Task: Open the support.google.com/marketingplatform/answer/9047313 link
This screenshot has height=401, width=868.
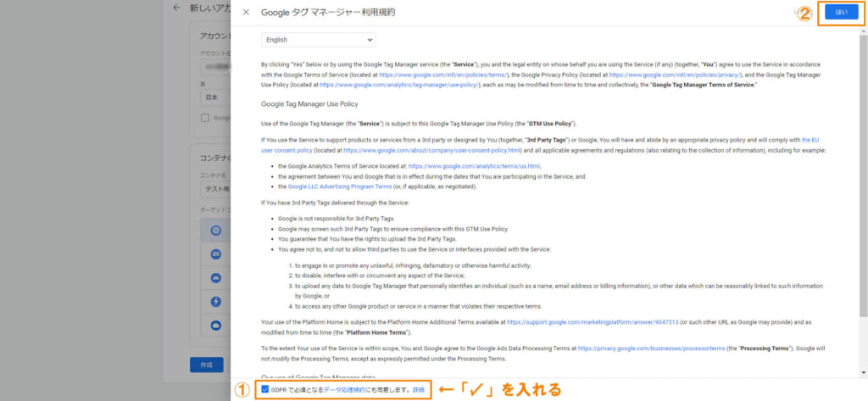Action: tap(593, 322)
